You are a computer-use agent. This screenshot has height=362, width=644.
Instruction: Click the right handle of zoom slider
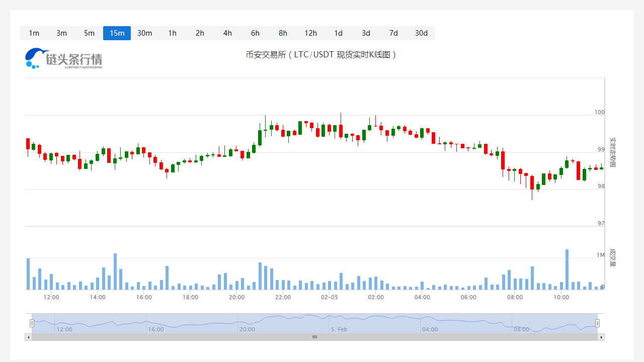pyautogui.click(x=597, y=323)
